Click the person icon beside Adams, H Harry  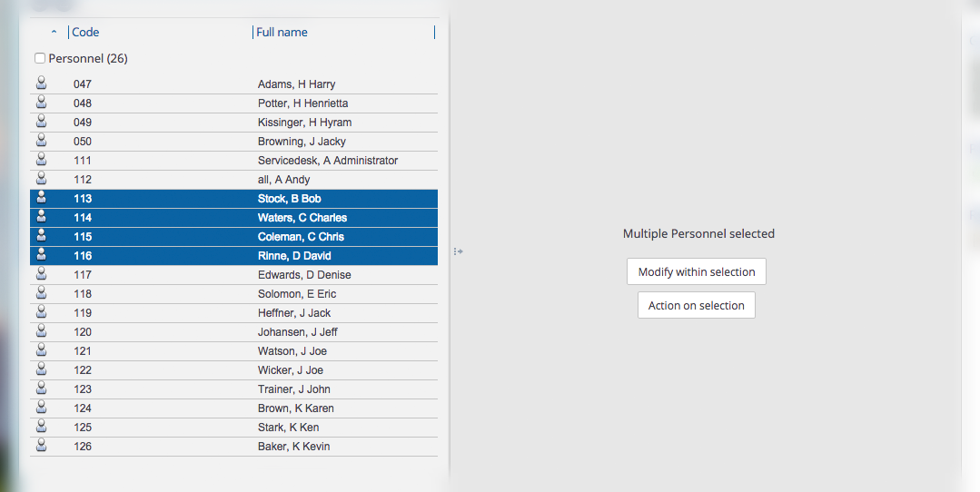click(x=41, y=84)
